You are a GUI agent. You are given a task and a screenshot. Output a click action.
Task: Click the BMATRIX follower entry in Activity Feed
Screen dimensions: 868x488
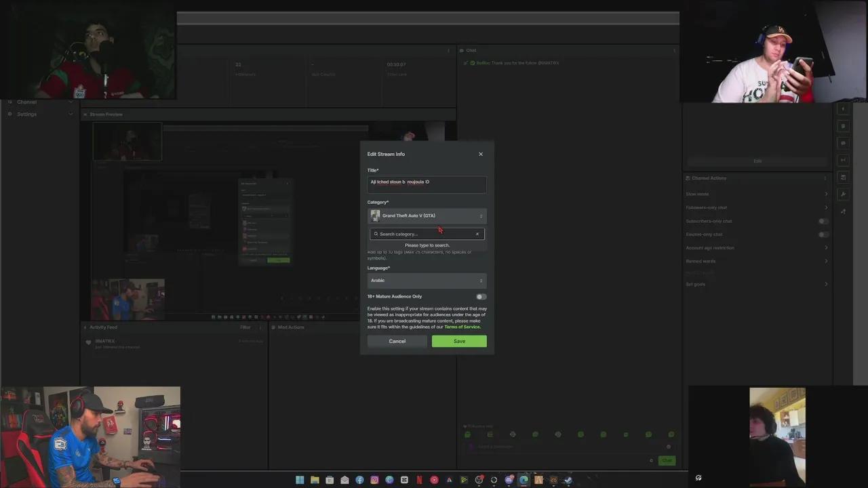coord(174,344)
